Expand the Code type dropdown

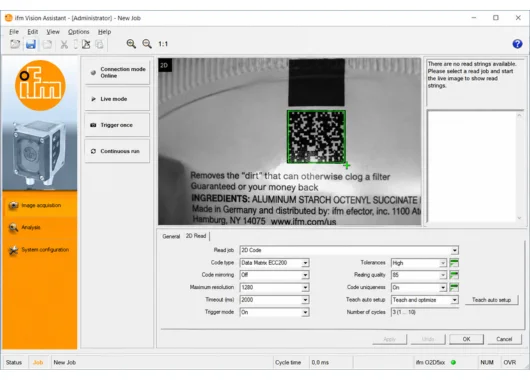[x=305, y=263]
